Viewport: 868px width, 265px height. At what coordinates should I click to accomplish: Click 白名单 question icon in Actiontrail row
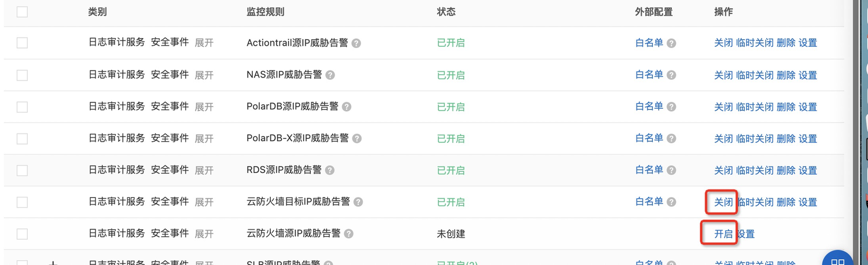(x=671, y=43)
